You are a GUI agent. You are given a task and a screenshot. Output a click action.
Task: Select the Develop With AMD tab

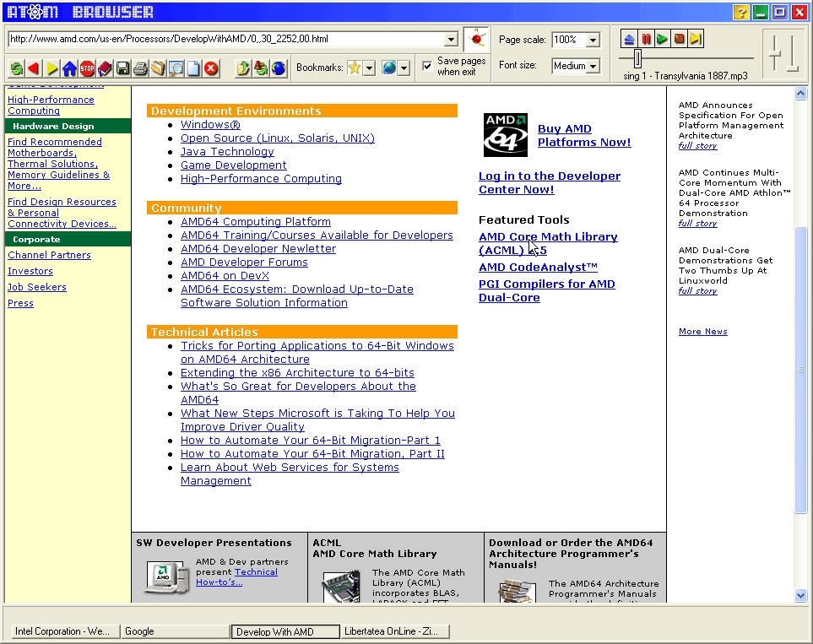pos(285,631)
